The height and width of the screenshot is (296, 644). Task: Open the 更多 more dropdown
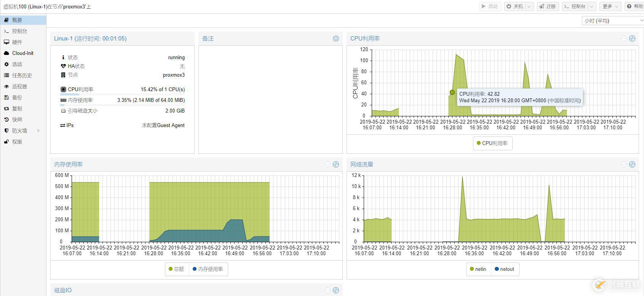coord(610,6)
